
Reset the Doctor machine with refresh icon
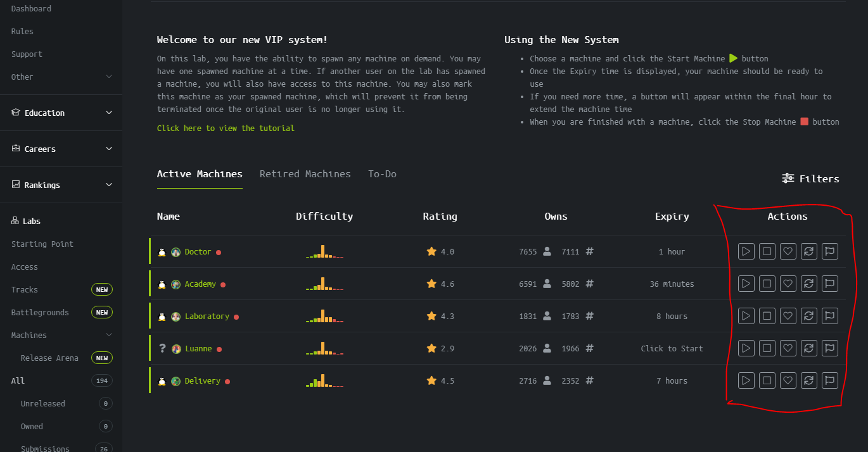[808, 251]
